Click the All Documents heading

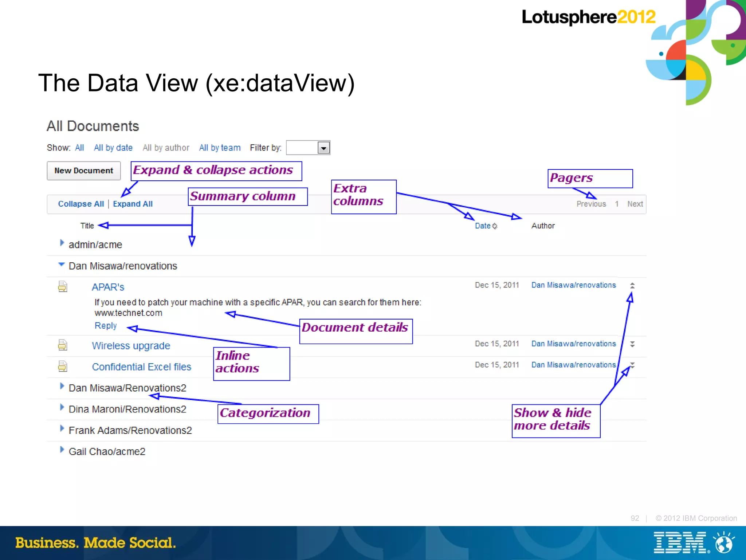(93, 126)
